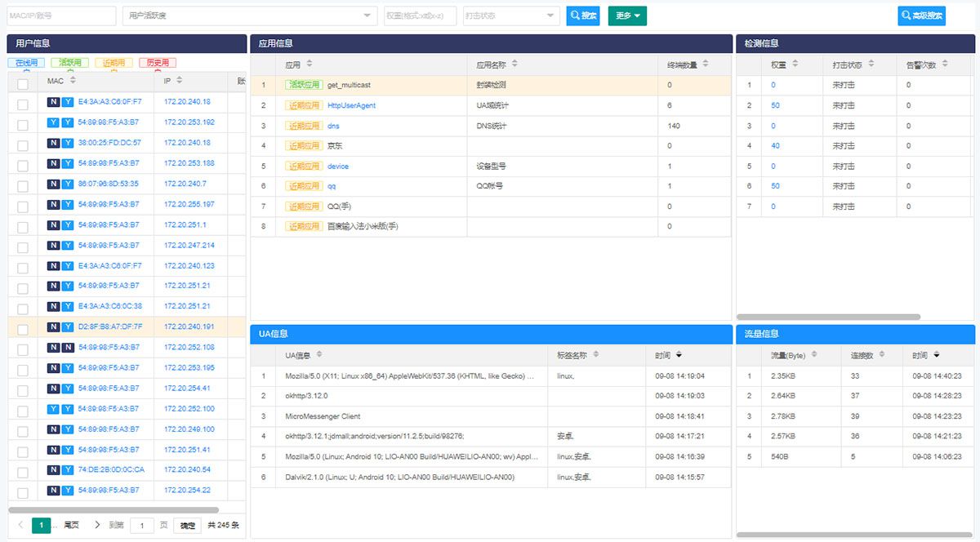
Task: Sort the 流量(Byte) column
Action: pyautogui.click(x=814, y=355)
